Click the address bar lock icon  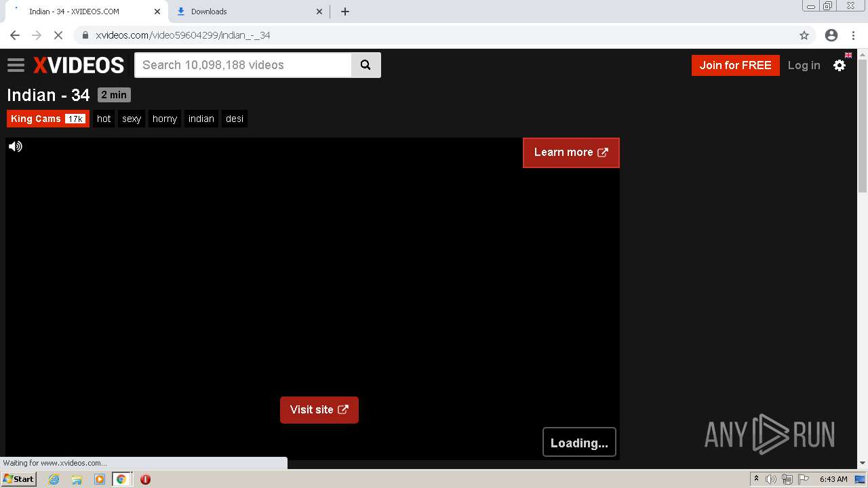point(85,35)
